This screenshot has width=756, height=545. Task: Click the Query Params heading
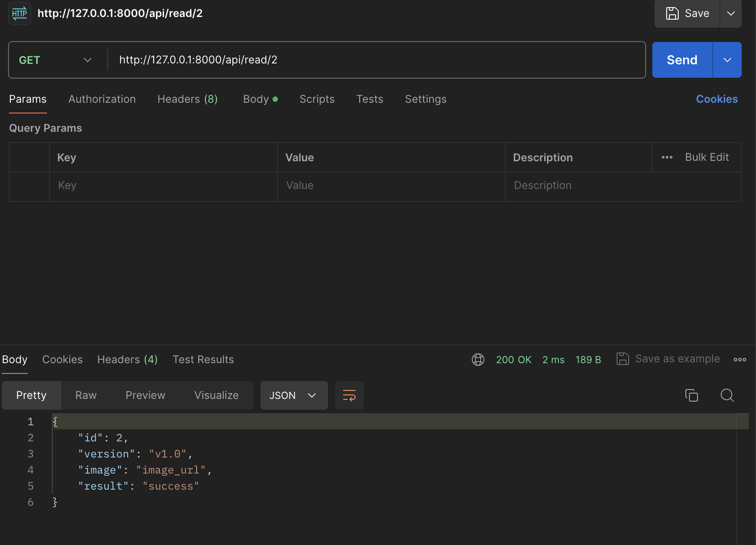[46, 128]
